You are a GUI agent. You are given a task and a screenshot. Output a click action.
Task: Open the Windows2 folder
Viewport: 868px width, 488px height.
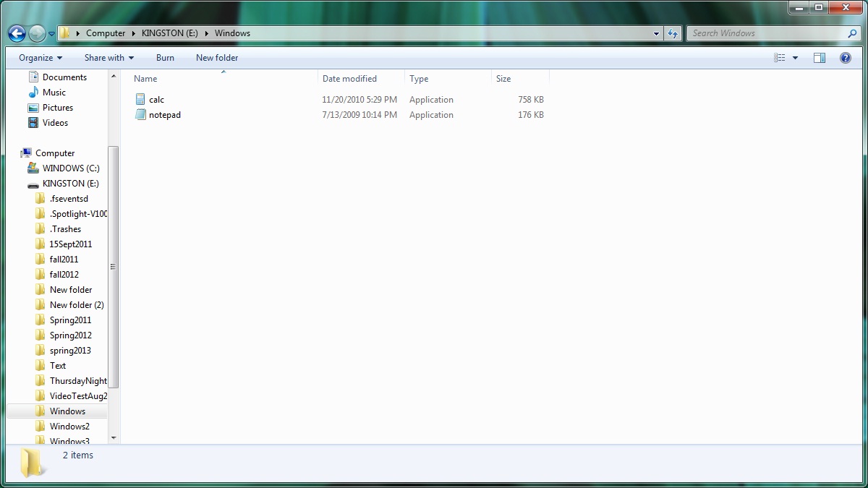69,427
